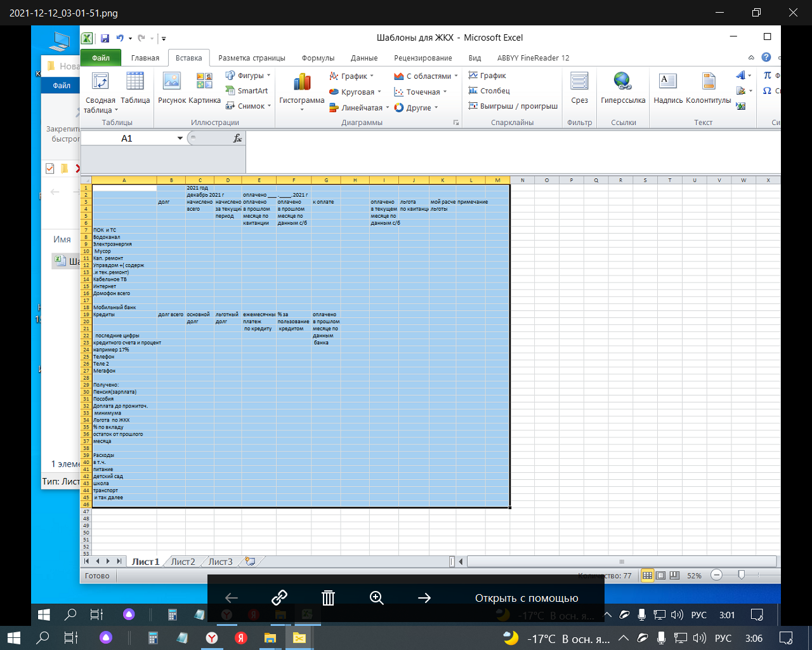Image resolution: width=812 pixels, height=650 pixels.
Task: Insert a picture with the Рисунок icon
Action: [172, 81]
